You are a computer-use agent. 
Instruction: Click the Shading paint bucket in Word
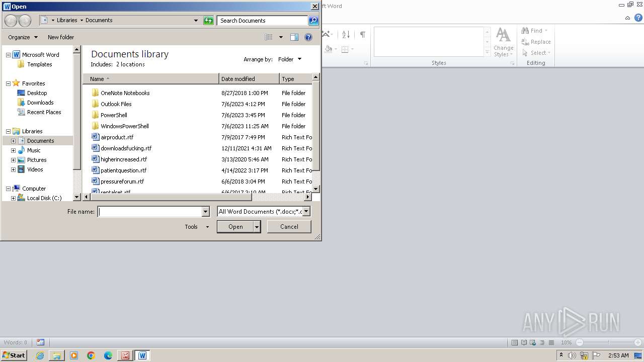(x=329, y=49)
